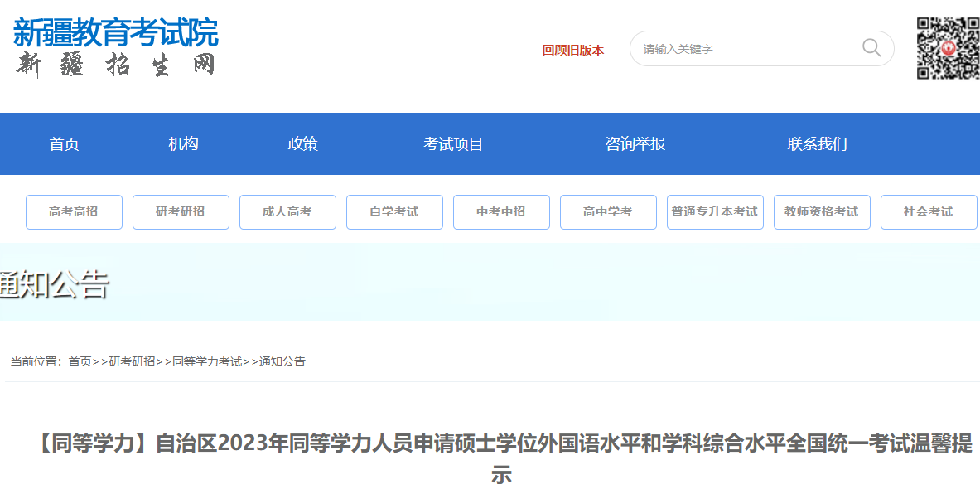Viewport: 980px width, 494px height.
Task: Click the 新疆招生网 calligraphy logo
Action: 116,65
